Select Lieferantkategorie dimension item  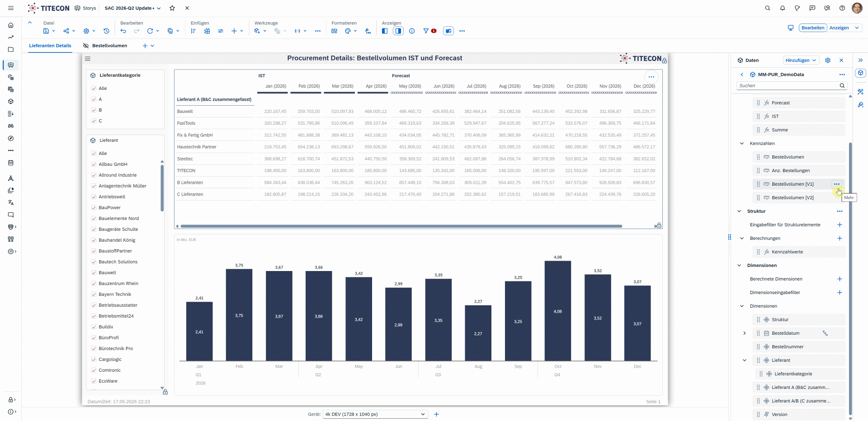(800, 374)
